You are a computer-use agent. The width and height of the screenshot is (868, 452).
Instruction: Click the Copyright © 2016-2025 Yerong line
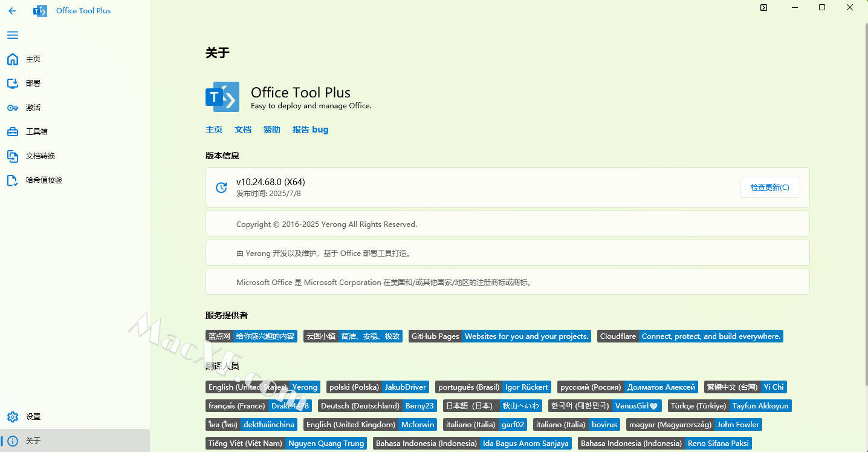[x=326, y=224]
